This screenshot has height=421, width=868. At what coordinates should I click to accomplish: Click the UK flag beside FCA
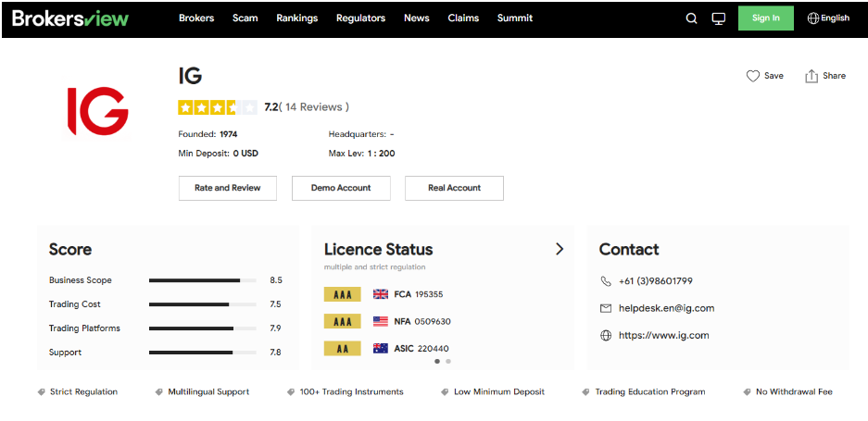click(x=381, y=294)
